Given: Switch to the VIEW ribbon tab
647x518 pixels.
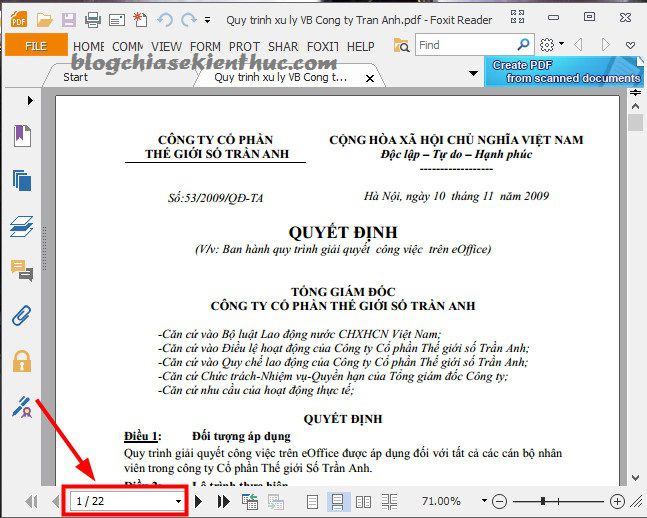Looking at the screenshot, I should [x=166, y=46].
